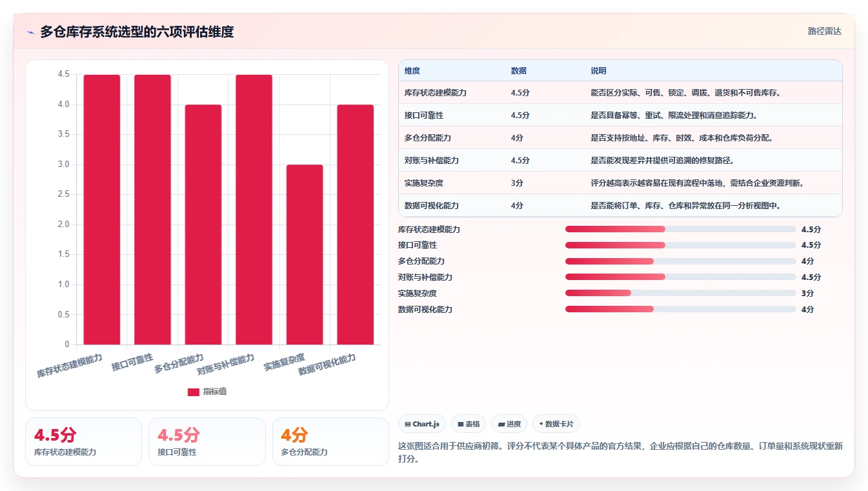868x491 pixels.
Task: Open the 4分 多仓分配能力 data card
Action: coord(330,441)
